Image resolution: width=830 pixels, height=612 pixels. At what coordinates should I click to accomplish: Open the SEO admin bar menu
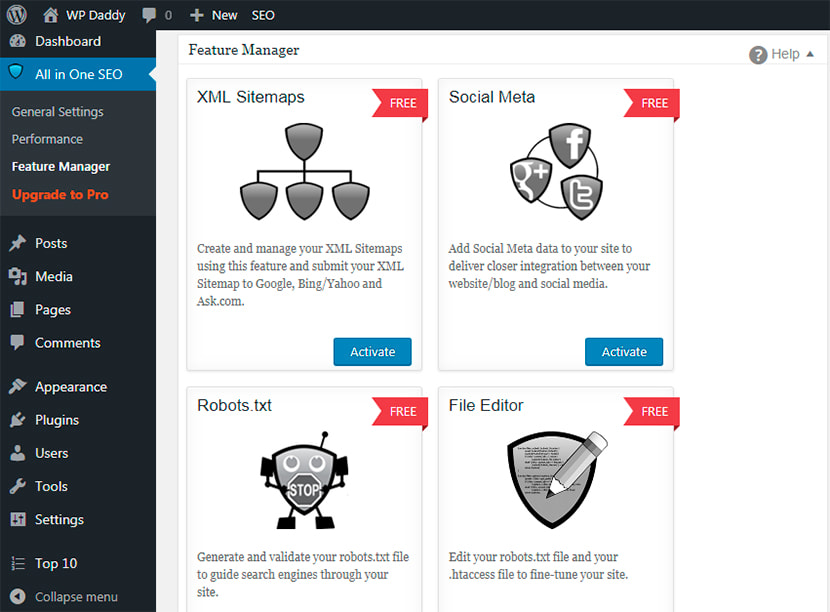263,15
